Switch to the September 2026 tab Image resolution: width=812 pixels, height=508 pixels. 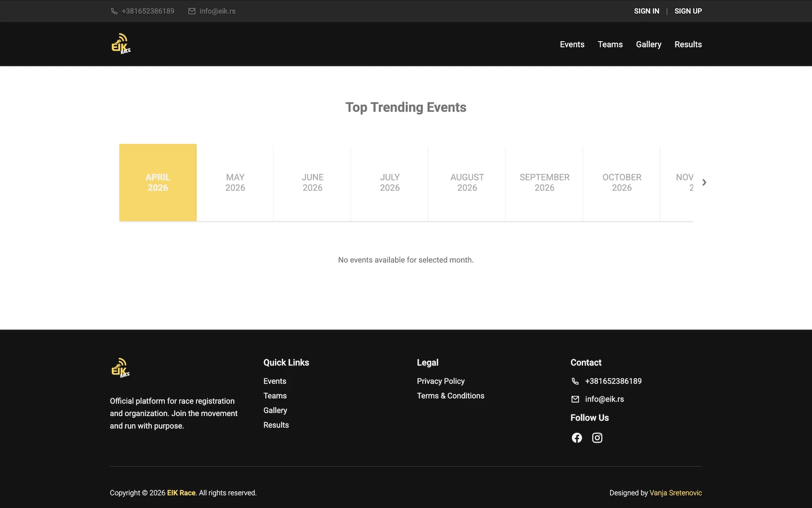[x=544, y=183]
